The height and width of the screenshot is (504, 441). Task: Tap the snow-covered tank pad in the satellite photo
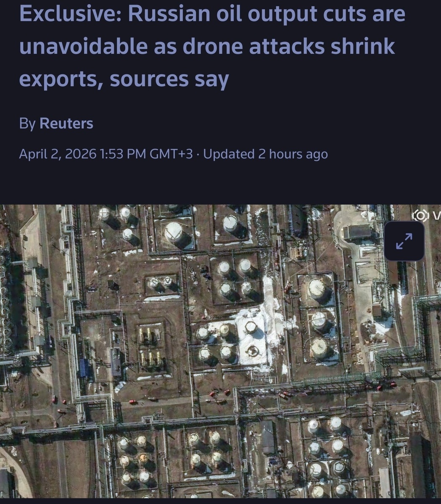coord(251,339)
